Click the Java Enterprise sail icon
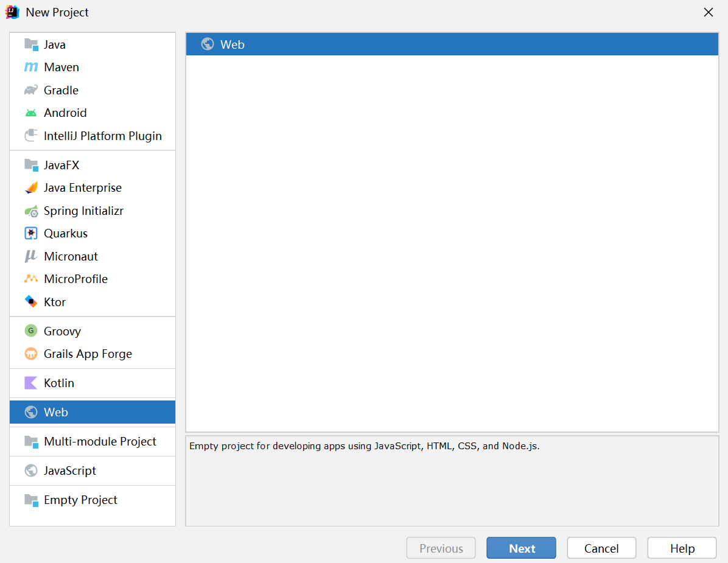 [31, 187]
